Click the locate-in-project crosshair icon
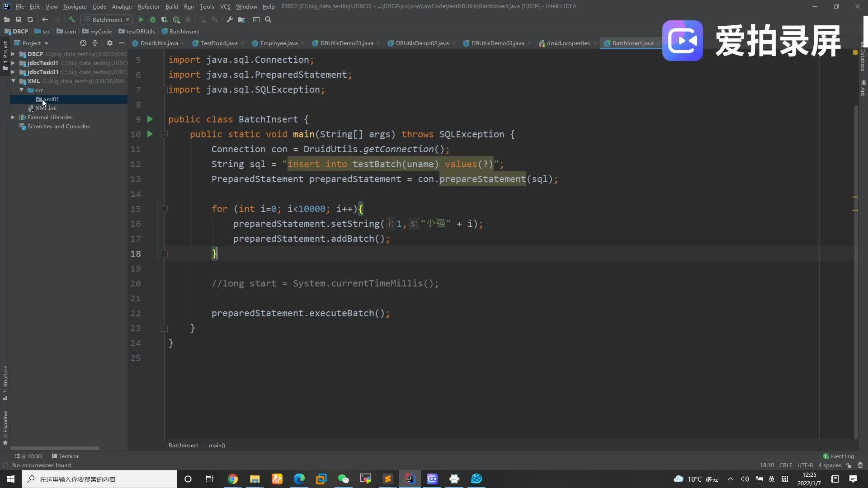 pos(83,43)
